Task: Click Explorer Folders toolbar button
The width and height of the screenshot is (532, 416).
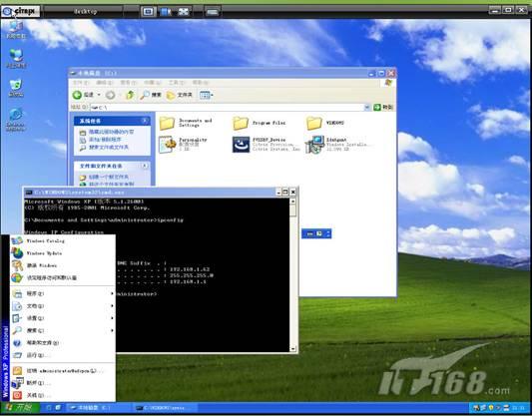Action: [180, 95]
